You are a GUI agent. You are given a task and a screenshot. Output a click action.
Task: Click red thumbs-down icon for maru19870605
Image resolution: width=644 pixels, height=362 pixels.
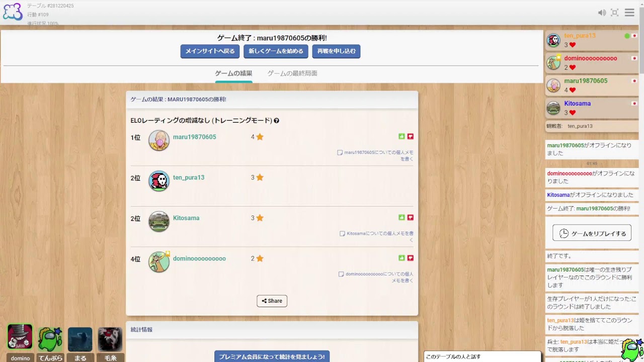[411, 136]
